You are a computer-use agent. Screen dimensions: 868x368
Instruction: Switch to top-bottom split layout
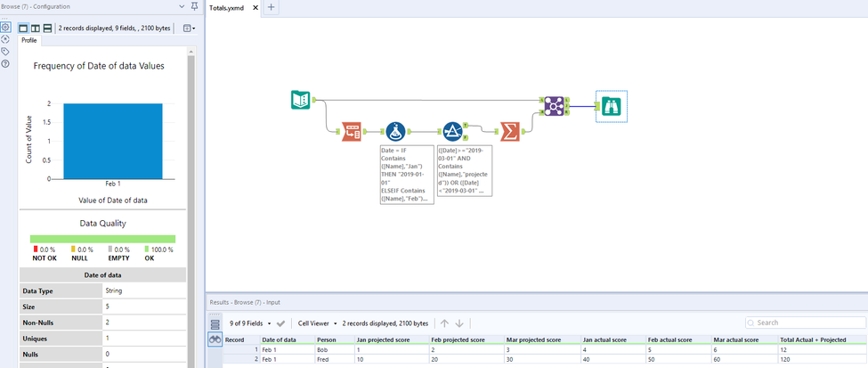pos(47,28)
